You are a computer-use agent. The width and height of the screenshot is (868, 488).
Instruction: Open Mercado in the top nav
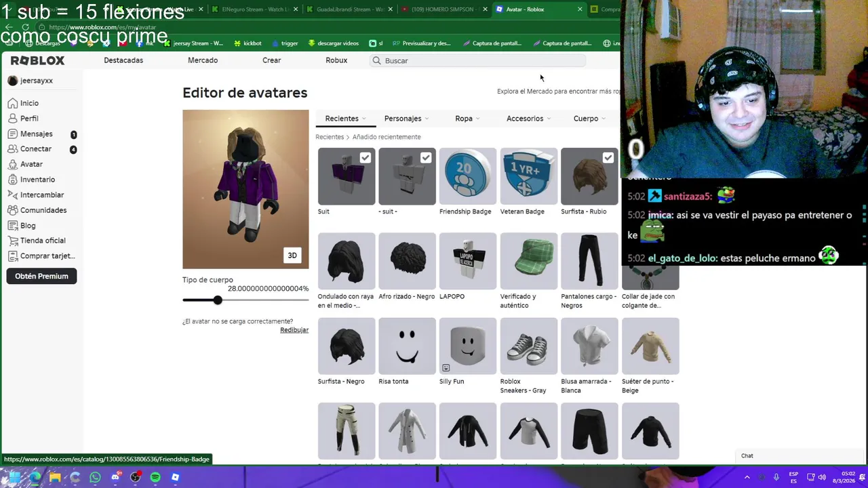pyautogui.click(x=203, y=60)
